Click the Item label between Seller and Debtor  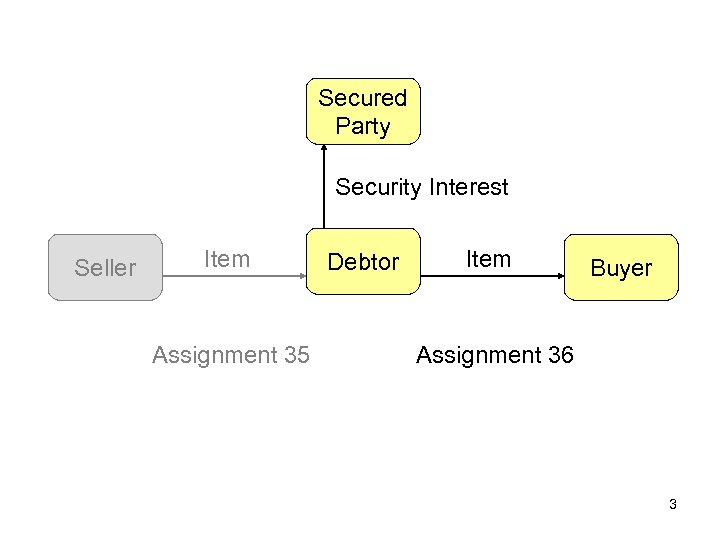click(227, 259)
